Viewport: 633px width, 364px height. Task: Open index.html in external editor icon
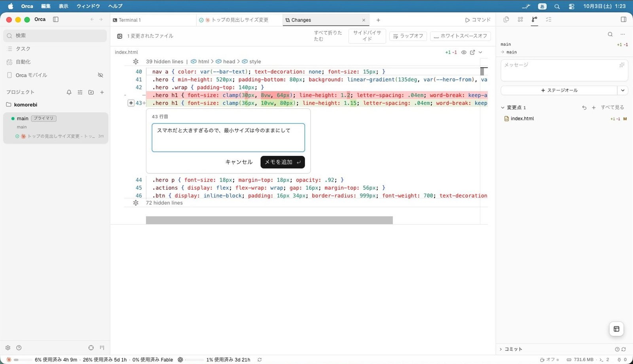tap(472, 52)
